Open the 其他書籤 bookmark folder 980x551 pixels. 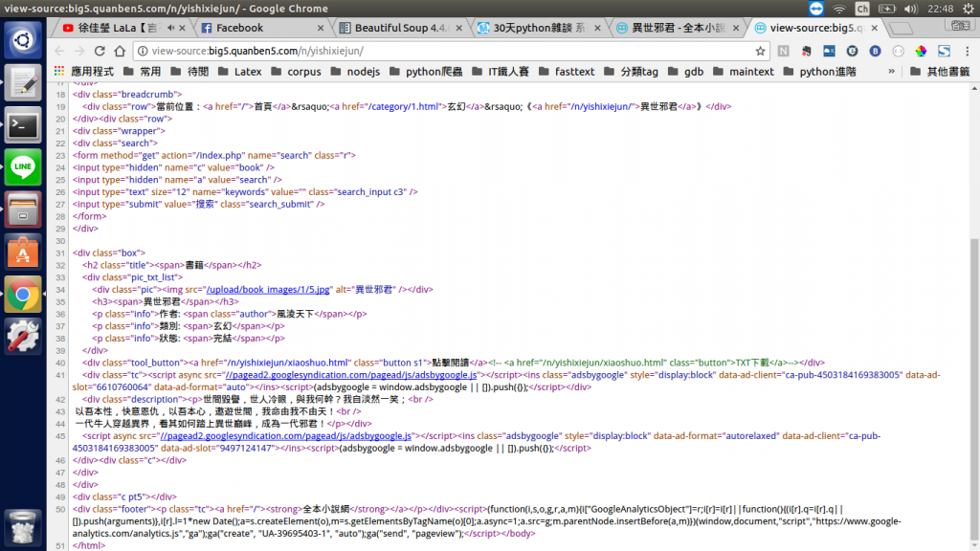point(940,72)
